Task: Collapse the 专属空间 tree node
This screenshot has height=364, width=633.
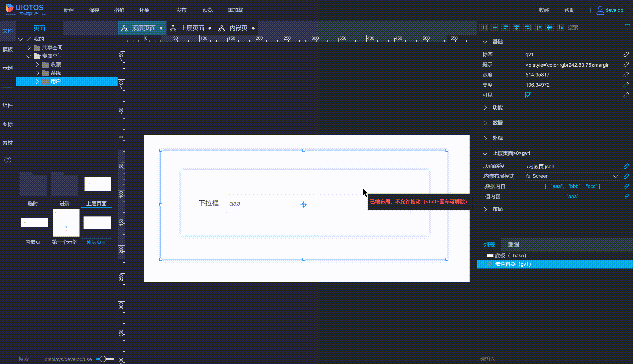Action: click(29, 56)
